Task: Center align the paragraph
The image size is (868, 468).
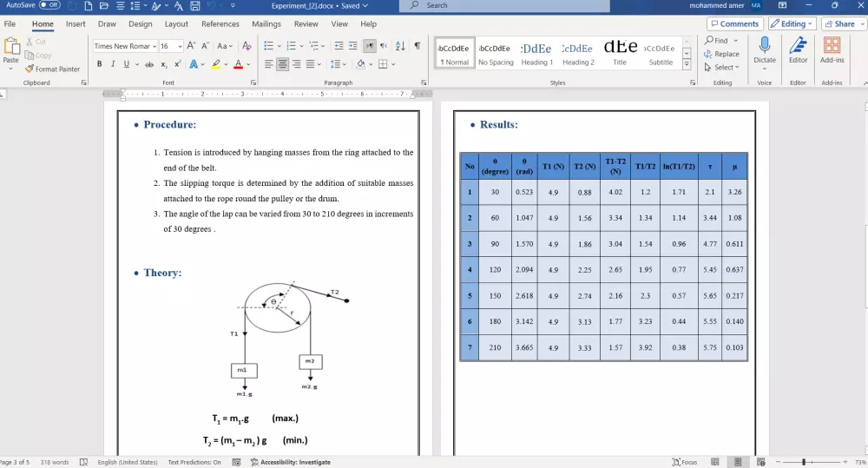Action: coord(282,64)
